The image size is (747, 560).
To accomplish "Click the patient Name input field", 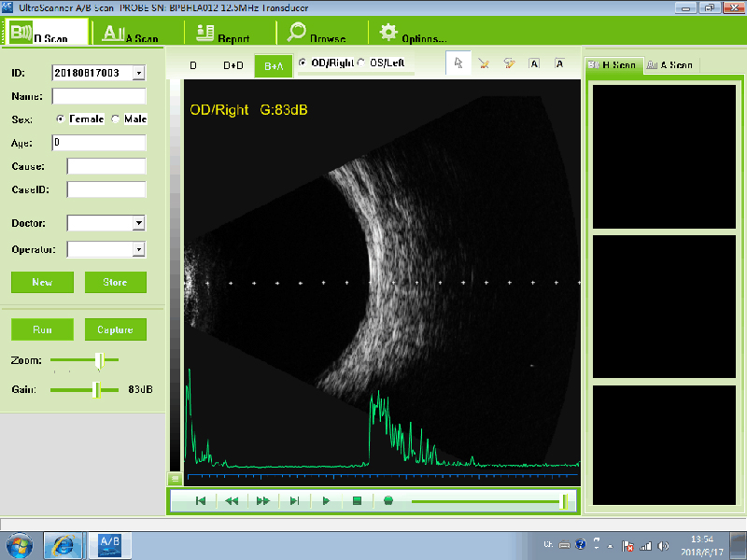I will pyautogui.click(x=99, y=96).
